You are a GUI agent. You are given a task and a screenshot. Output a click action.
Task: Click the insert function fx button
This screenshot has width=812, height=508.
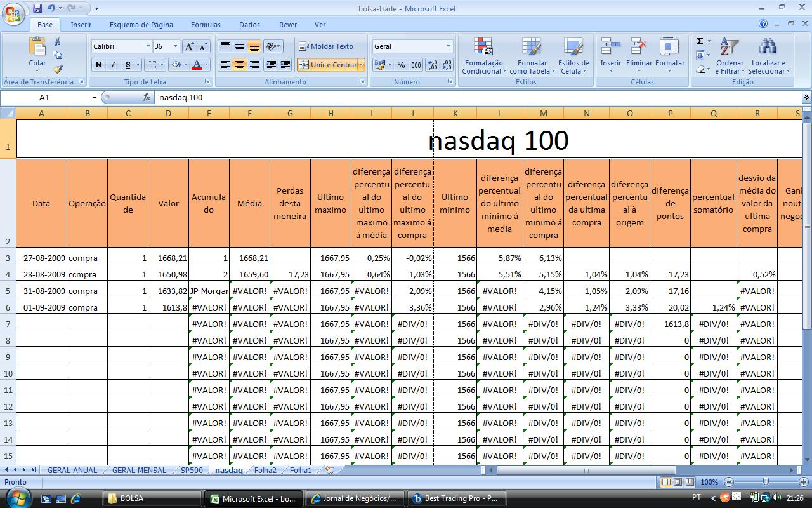(x=147, y=97)
